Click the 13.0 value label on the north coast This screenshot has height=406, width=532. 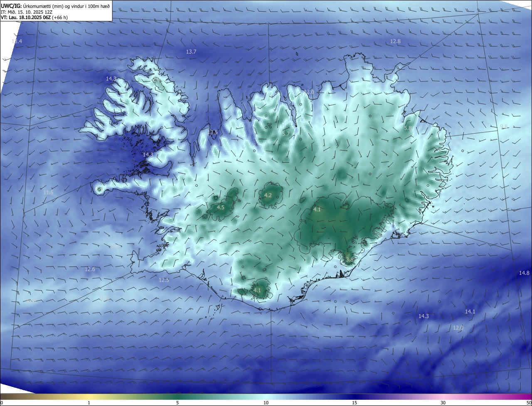(309, 92)
